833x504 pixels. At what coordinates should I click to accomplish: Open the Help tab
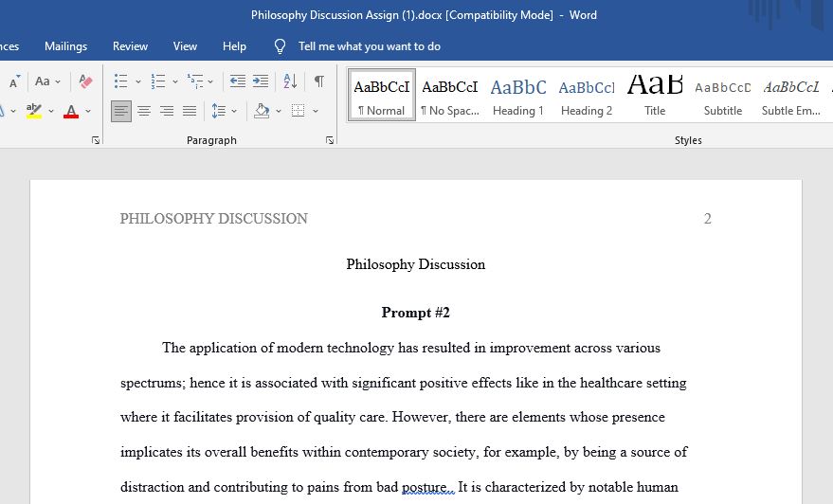point(234,46)
